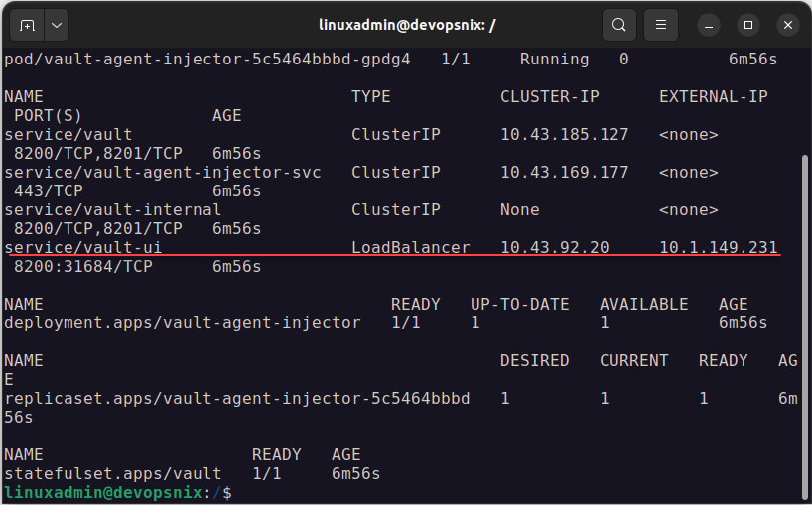Click the underlined service/vault-ui text

click(83, 247)
